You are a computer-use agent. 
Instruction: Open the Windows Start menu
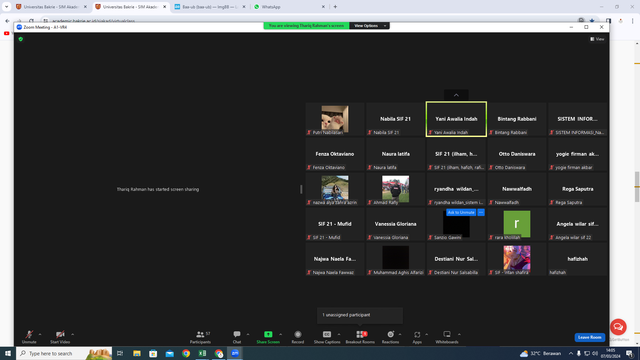click(8, 353)
